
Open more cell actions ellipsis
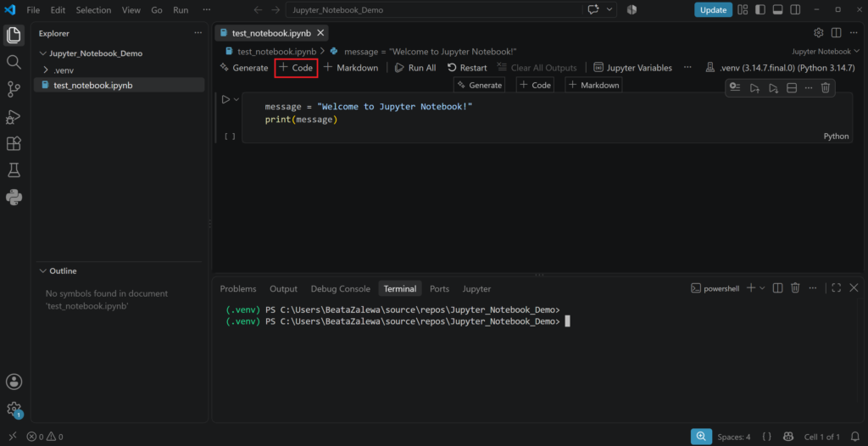(809, 87)
